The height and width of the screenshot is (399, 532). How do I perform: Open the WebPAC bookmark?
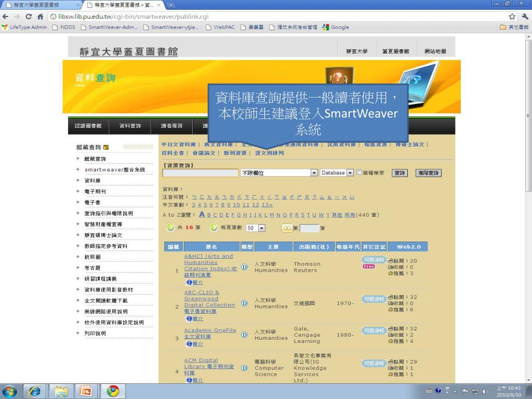tap(220, 27)
